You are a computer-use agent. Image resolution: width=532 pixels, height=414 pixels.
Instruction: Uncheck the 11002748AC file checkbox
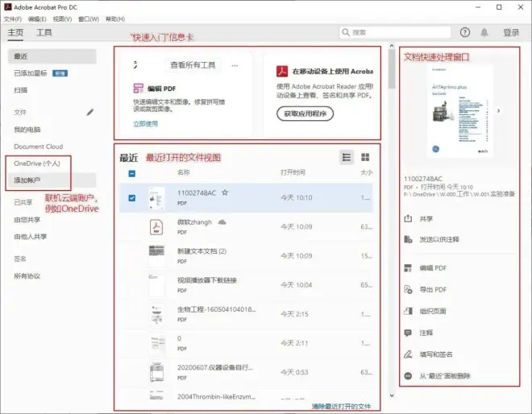(x=132, y=198)
